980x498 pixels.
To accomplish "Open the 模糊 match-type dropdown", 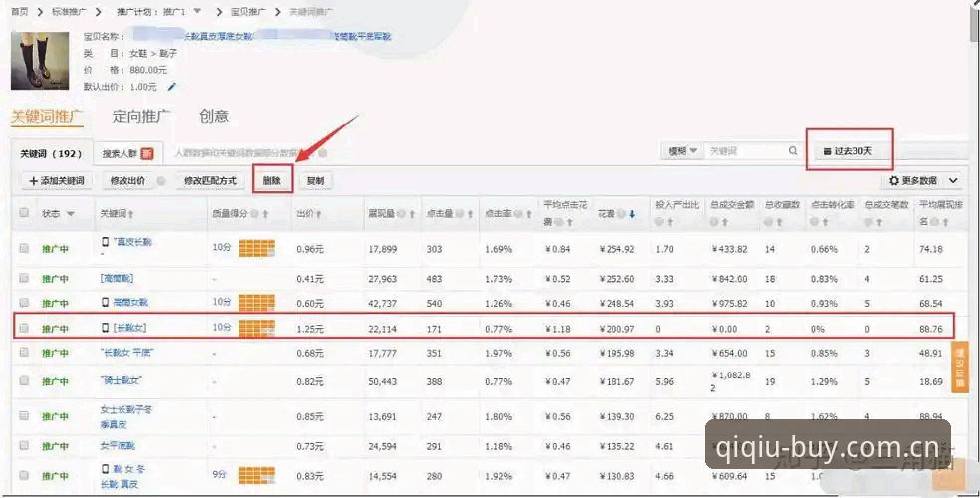I will pyautogui.click(x=682, y=151).
